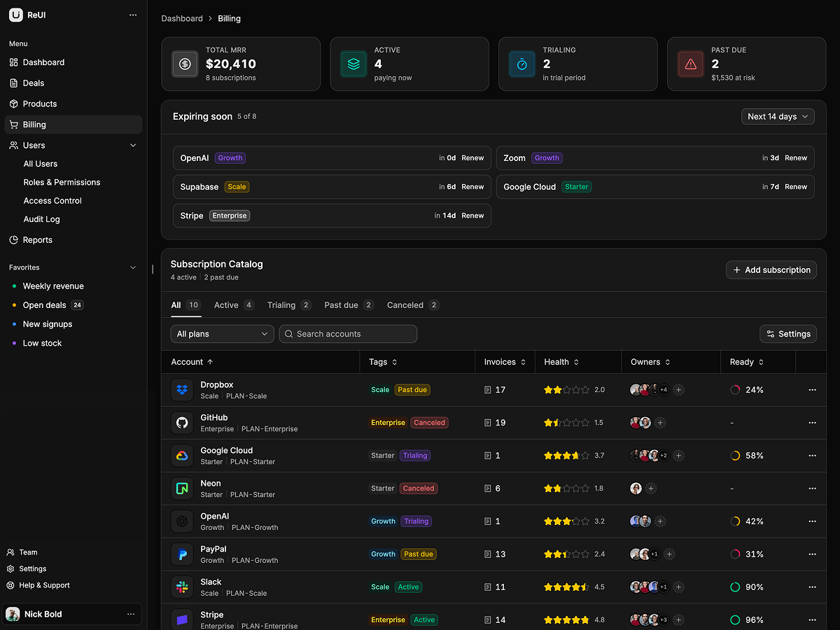Click the GitHub logo icon

(x=182, y=423)
